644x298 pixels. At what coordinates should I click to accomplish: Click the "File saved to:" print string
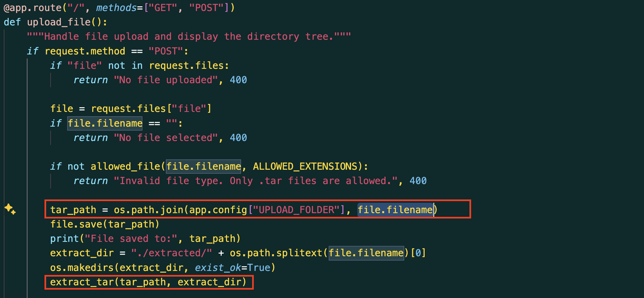click(131, 239)
